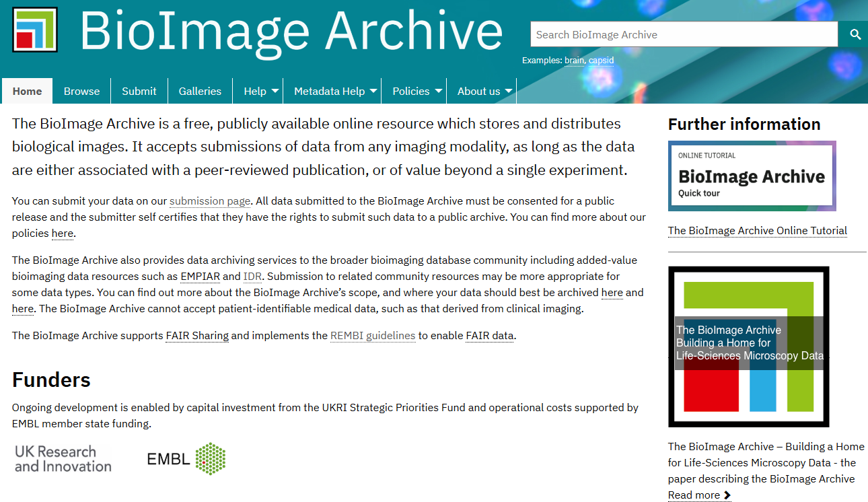
Task: Expand the Help dropdown menu
Action: click(x=258, y=91)
